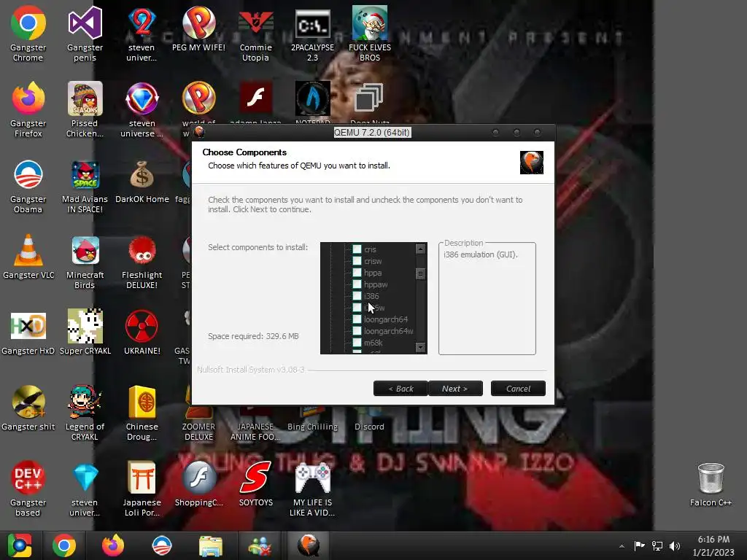Open the UKRAINE! radiation icon
747x560 pixels.
tap(142, 332)
